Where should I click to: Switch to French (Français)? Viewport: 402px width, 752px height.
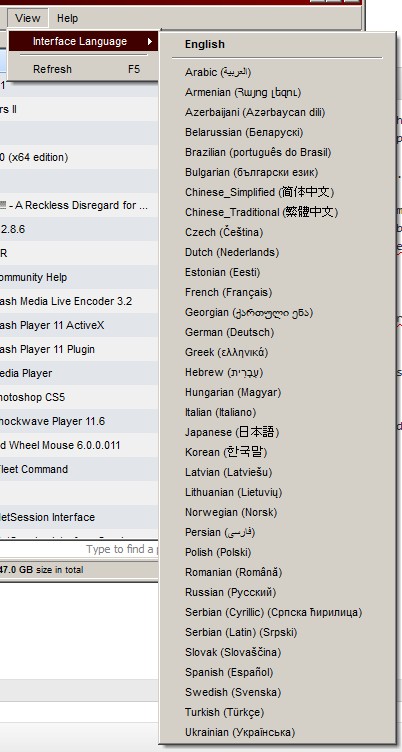point(277,292)
